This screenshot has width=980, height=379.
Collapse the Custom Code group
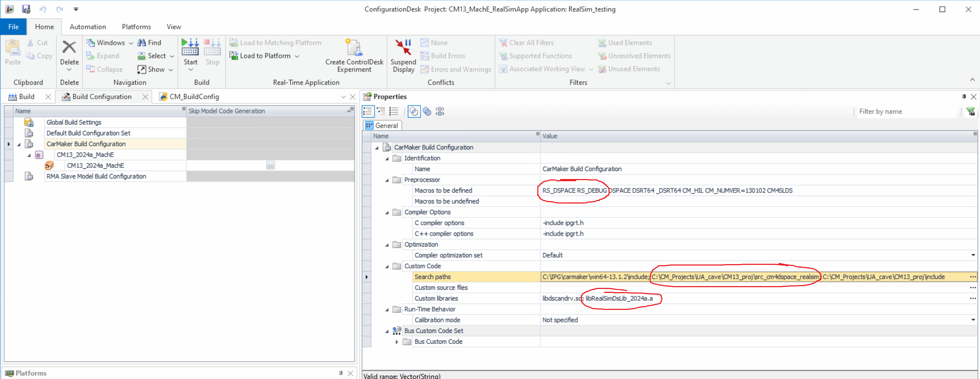pos(387,266)
